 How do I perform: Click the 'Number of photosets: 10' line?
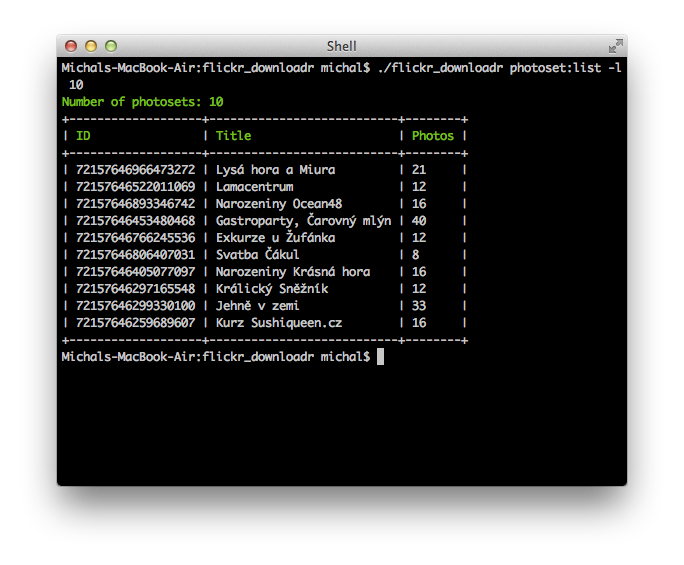pyautogui.click(x=143, y=102)
